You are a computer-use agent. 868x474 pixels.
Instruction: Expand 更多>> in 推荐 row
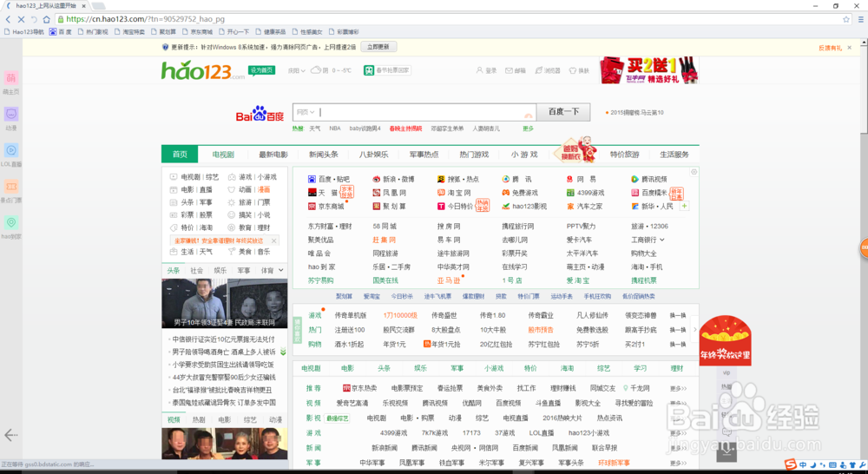coord(678,389)
